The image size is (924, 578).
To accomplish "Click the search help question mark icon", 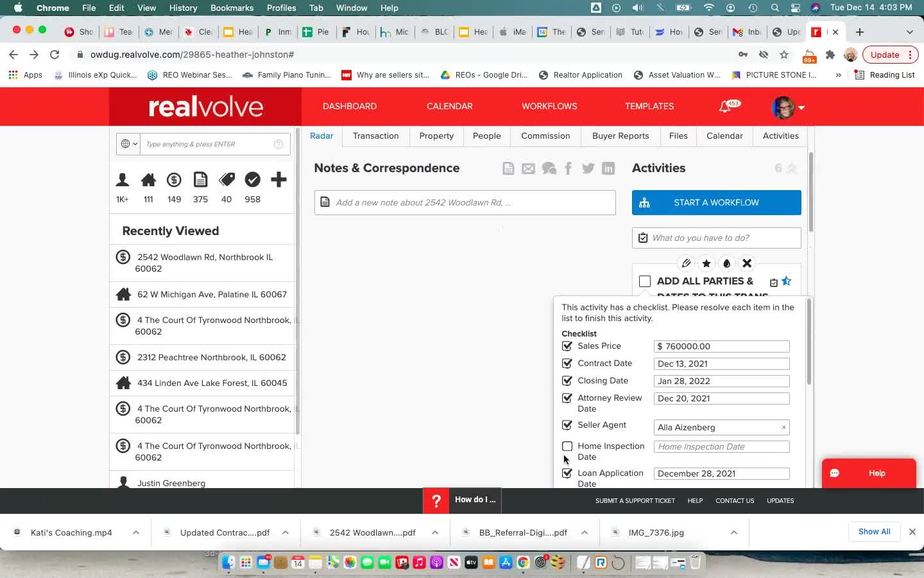I will pos(278,144).
